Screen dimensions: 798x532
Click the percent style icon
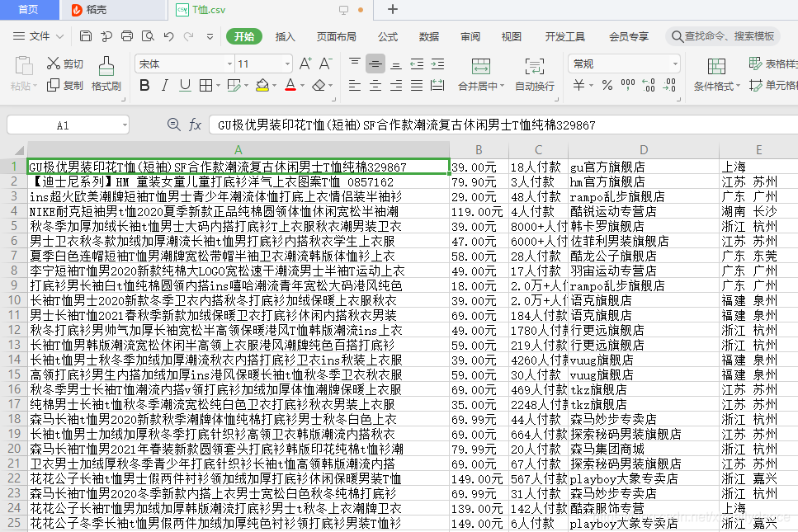click(x=607, y=85)
